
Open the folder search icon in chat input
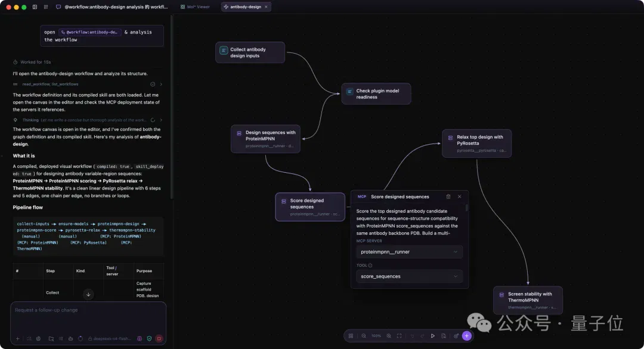click(x=51, y=339)
